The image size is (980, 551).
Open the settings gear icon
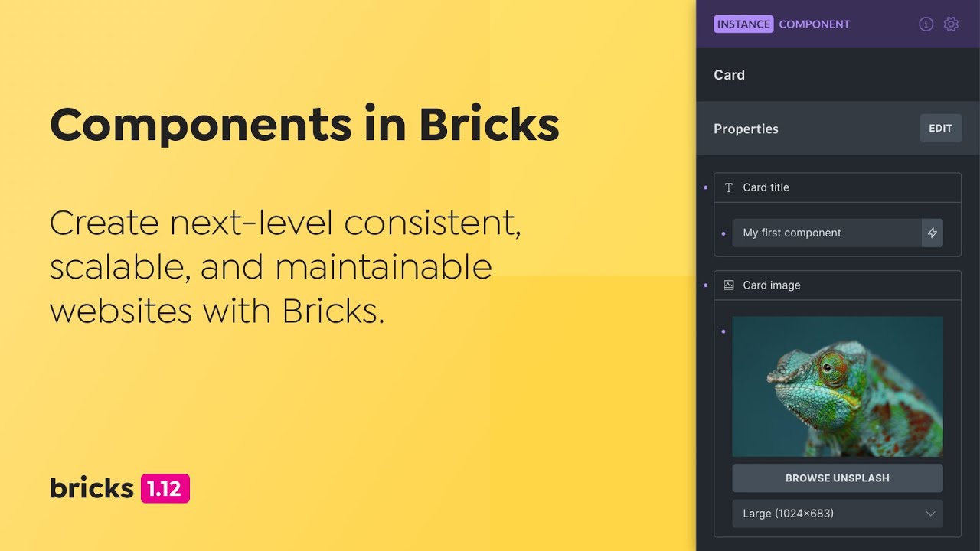[951, 24]
